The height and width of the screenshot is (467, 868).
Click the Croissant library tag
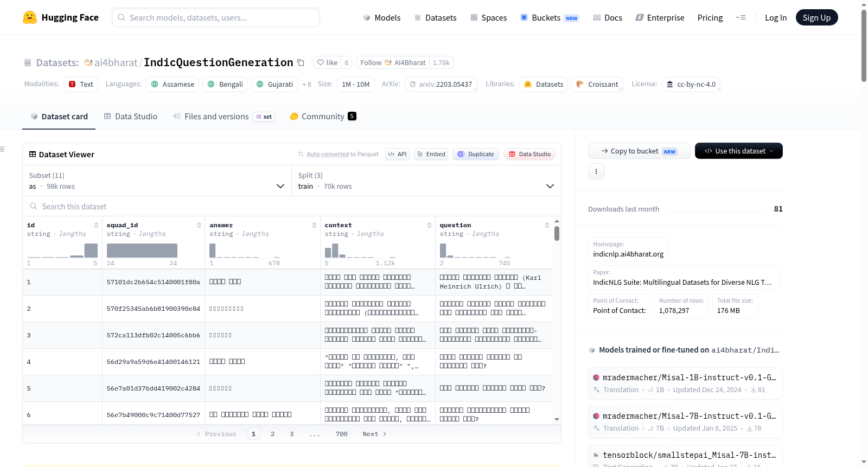point(597,84)
